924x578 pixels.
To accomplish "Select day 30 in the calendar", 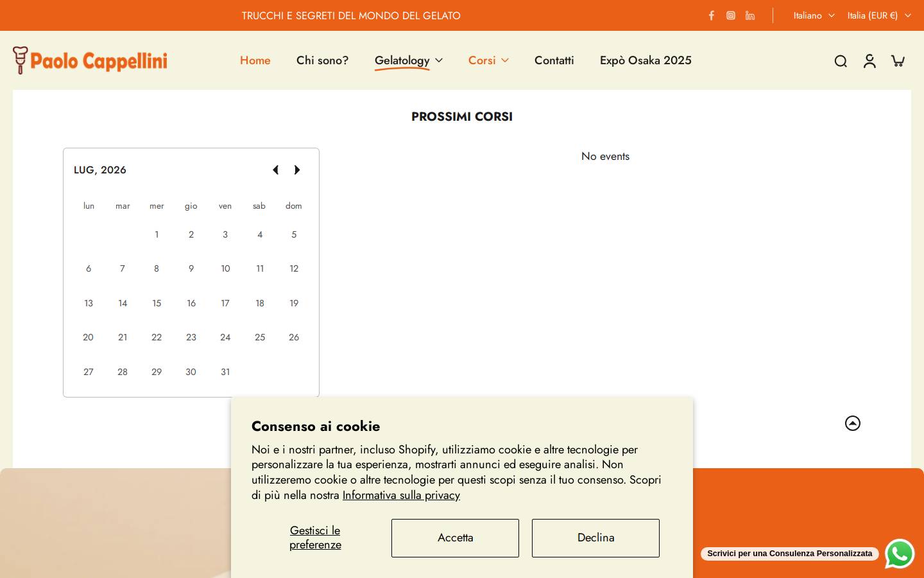I will 191,372.
